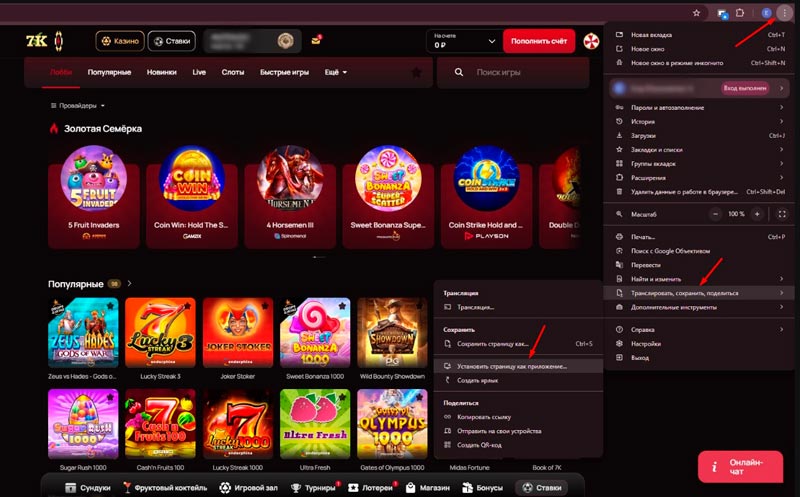The width and height of the screenshot is (800, 497).
Task: Open the Zeus vs Hades game thumbnail
Action: point(82,332)
